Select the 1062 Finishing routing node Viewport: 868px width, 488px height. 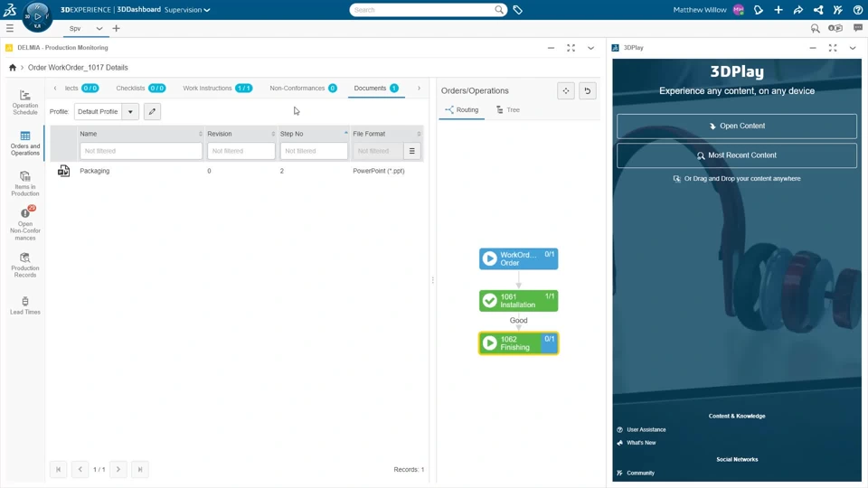518,343
